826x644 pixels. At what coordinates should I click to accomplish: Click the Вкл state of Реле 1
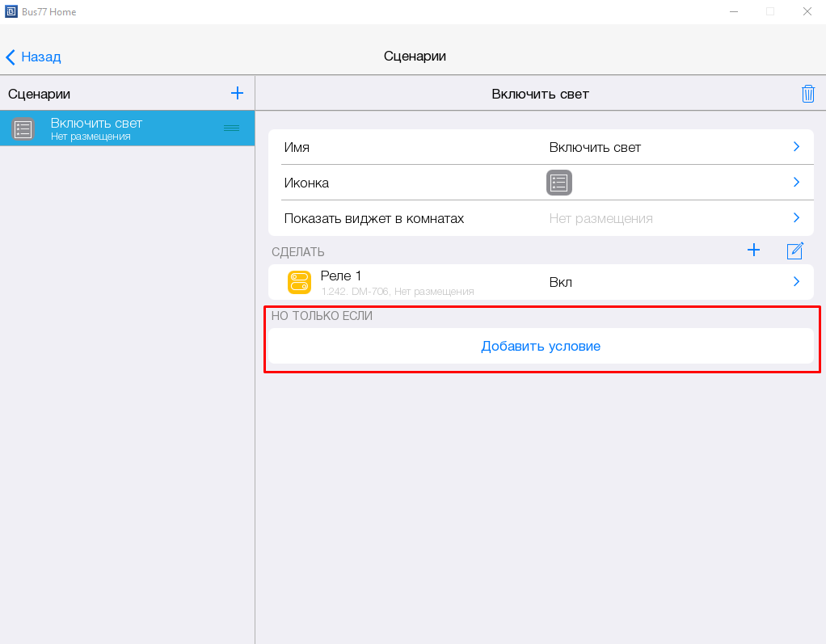point(561,282)
